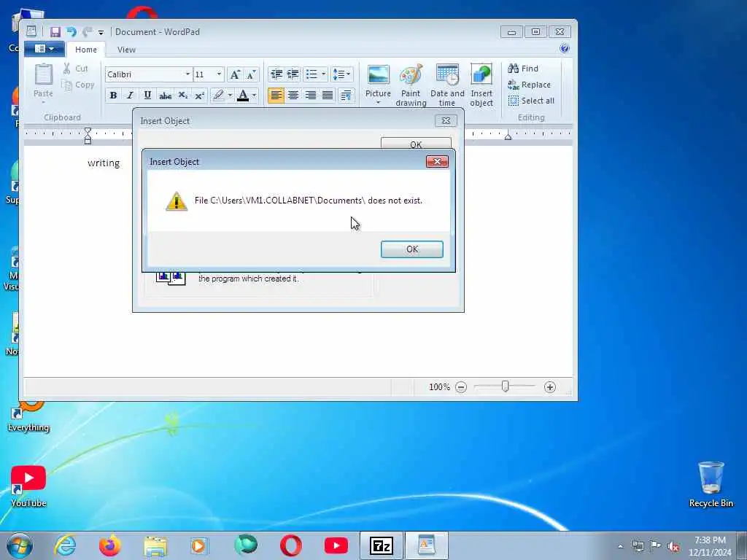This screenshot has width=747, height=560.
Task: Close the error message dialog with red X
Action: coord(437,162)
